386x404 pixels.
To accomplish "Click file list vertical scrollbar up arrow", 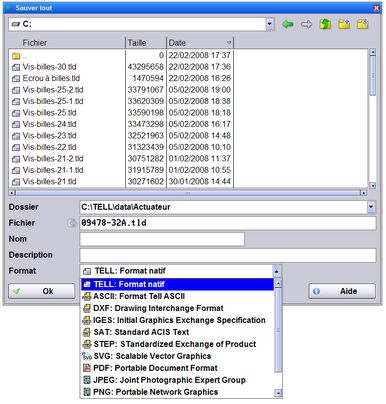I will (x=373, y=52).
